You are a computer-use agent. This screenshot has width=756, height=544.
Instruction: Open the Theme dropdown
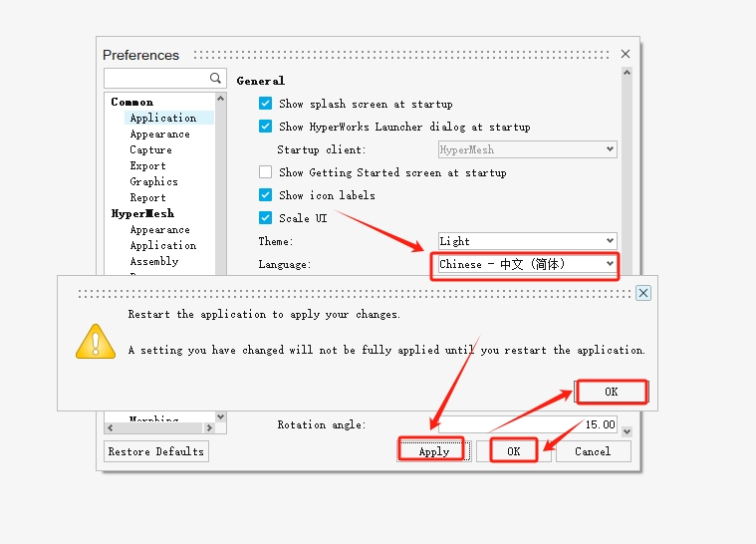point(527,241)
